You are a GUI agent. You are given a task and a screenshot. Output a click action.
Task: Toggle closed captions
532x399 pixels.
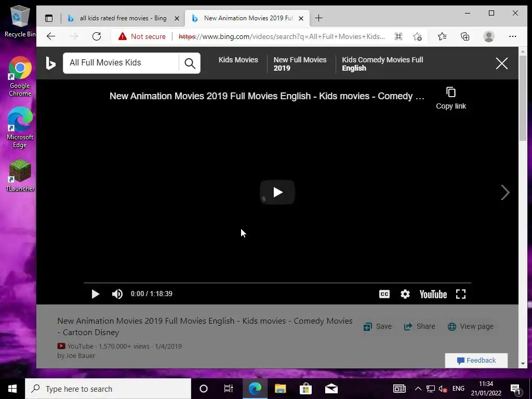click(x=384, y=294)
